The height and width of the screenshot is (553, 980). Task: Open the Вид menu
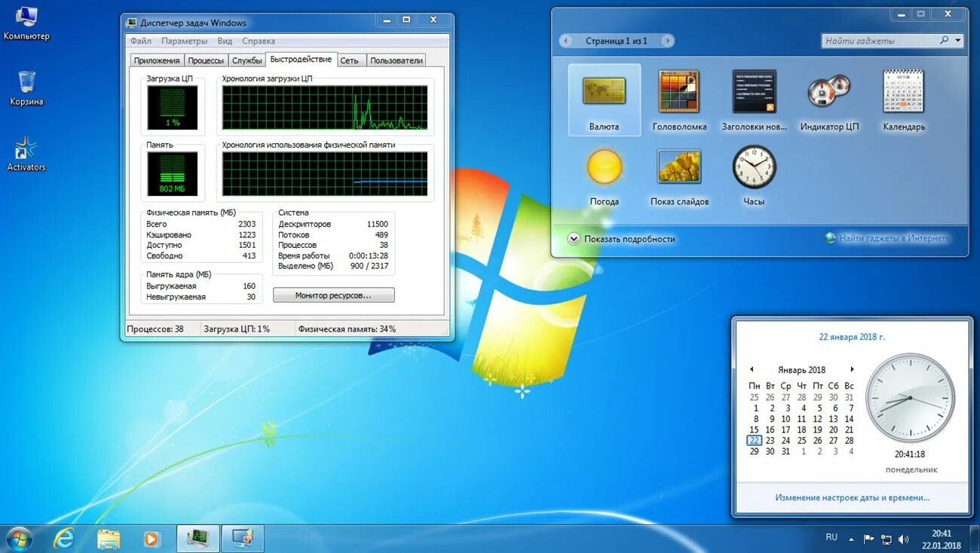click(x=225, y=41)
